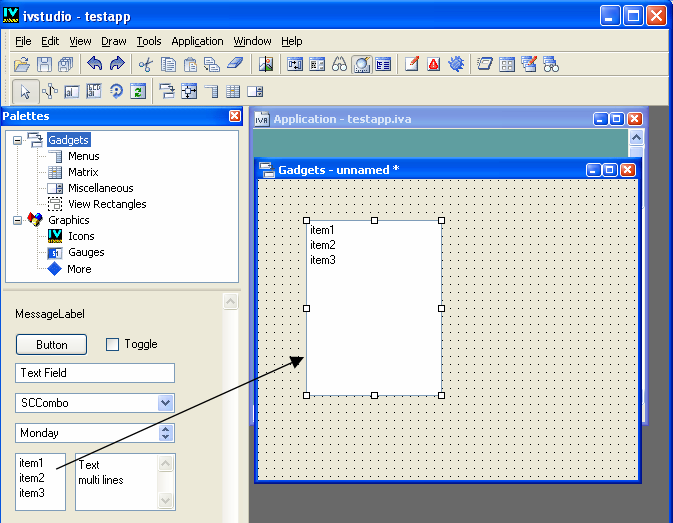673x523 pixels.
Task: Click the Cut scissors icon
Action: coord(146,65)
